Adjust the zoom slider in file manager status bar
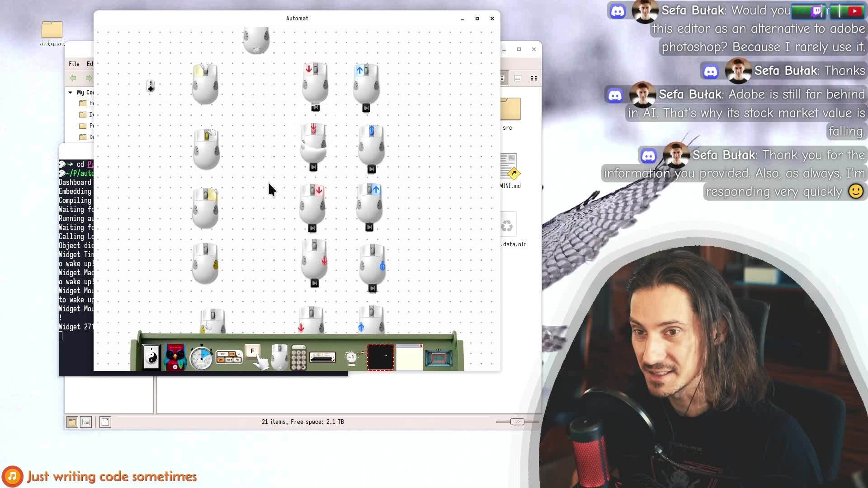Viewport: 868px width, 488px height. point(517,422)
